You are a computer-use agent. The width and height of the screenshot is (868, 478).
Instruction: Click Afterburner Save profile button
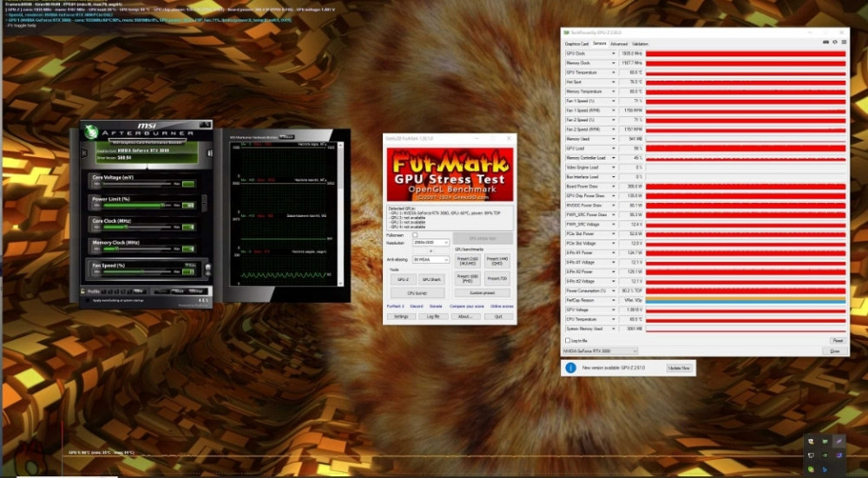click(139, 291)
